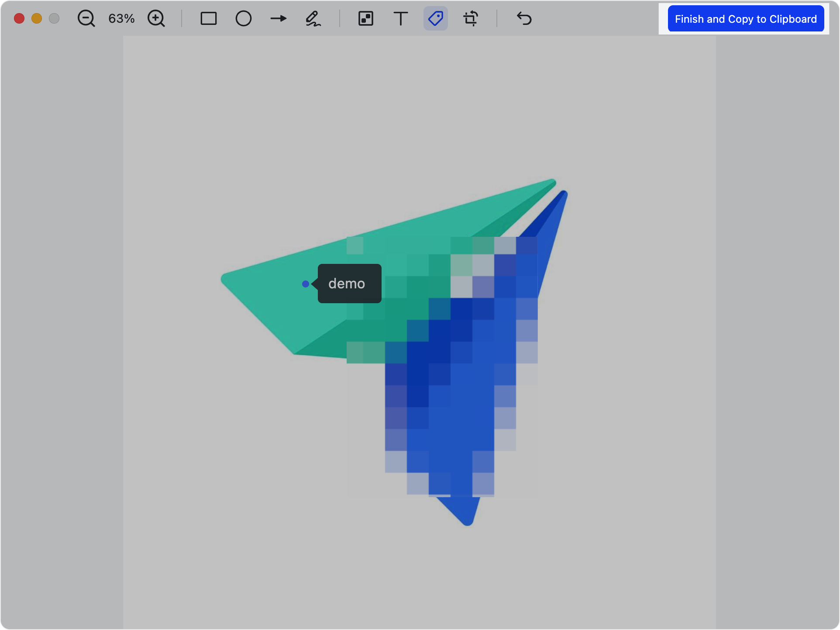Select the crop tool

[x=470, y=19]
